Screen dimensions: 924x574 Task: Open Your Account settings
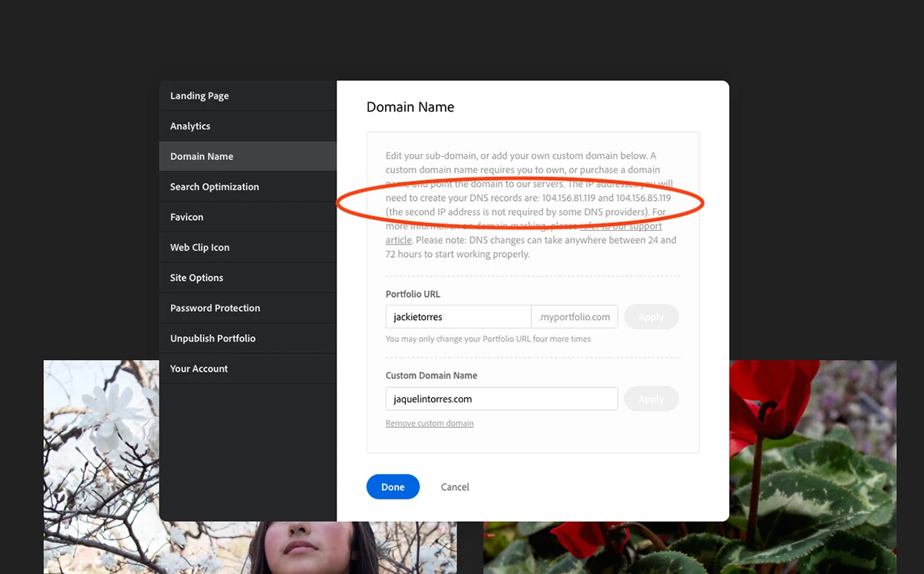pos(199,368)
